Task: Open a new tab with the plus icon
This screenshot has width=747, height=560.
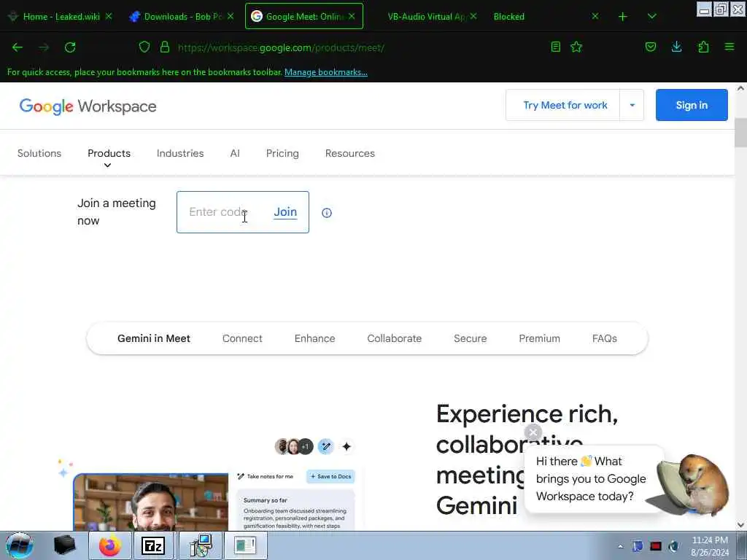Action: (623, 17)
